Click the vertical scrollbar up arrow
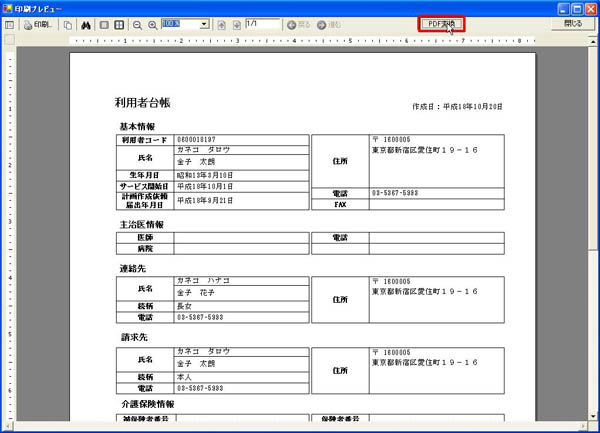 pos(593,41)
